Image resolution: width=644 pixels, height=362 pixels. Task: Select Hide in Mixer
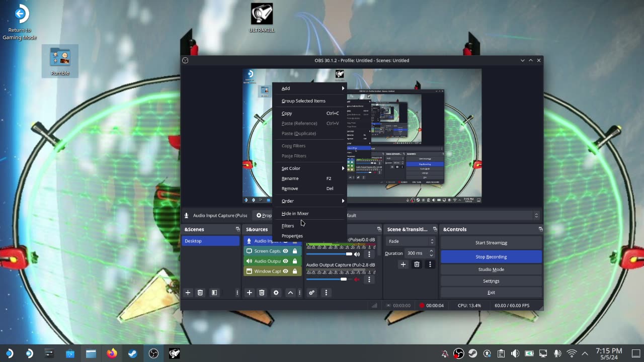pos(309,214)
